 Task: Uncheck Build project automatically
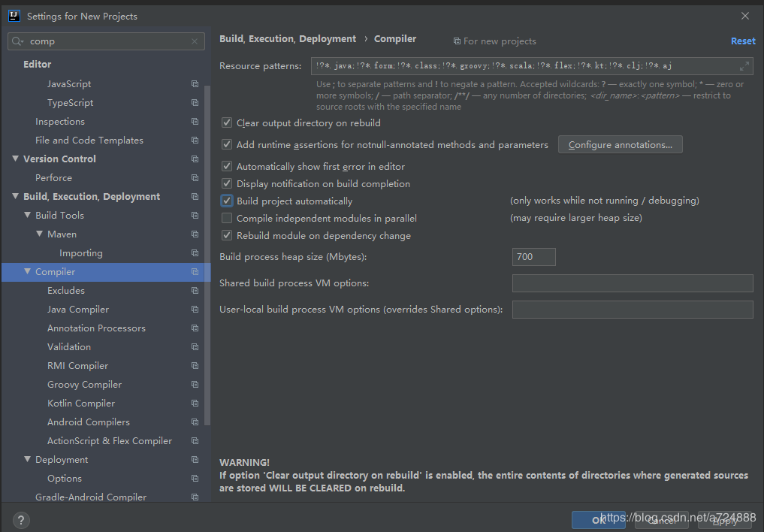click(227, 201)
